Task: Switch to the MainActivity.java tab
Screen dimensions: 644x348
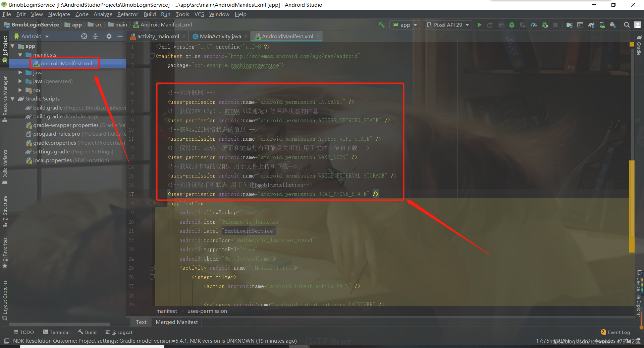Action: point(220,36)
